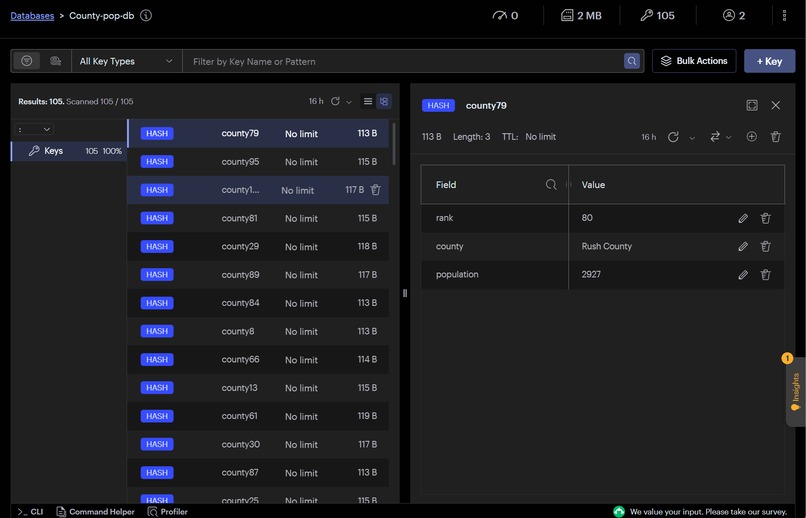Refresh the county79 key details
This screenshot has height=518, width=806.
(x=673, y=137)
